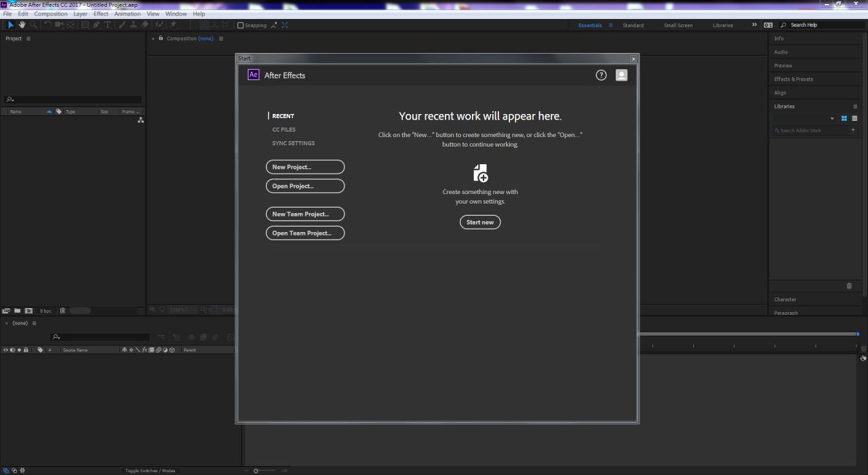Delete selected project items with trash icon
The width and height of the screenshot is (868, 475).
coord(62,311)
